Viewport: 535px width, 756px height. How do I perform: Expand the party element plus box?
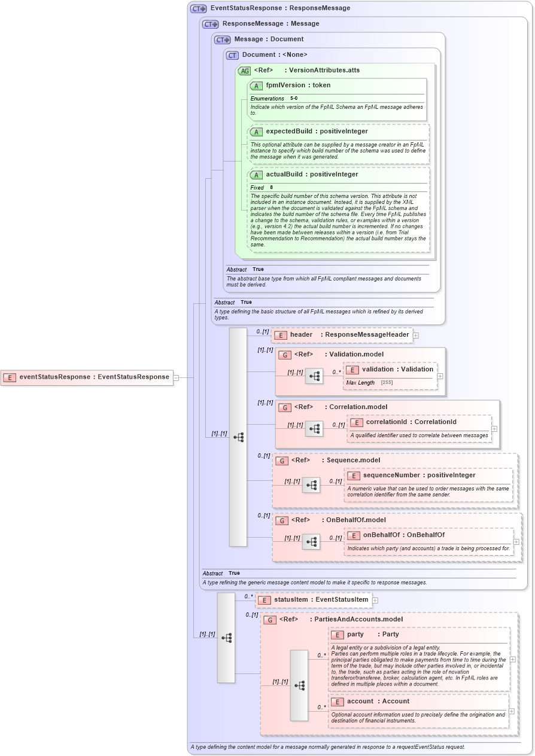coord(513,659)
